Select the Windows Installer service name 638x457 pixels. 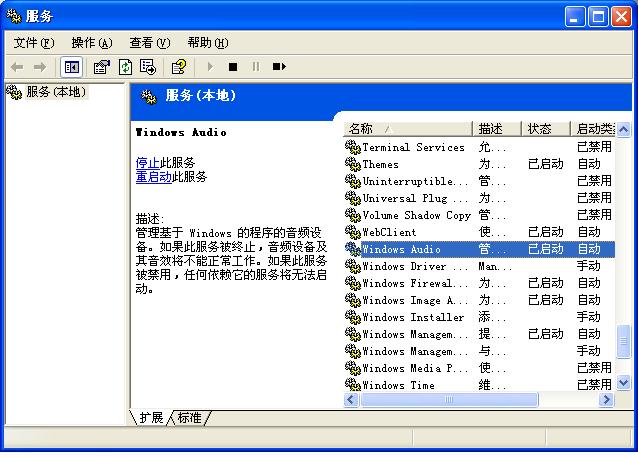pyautogui.click(x=413, y=317)
